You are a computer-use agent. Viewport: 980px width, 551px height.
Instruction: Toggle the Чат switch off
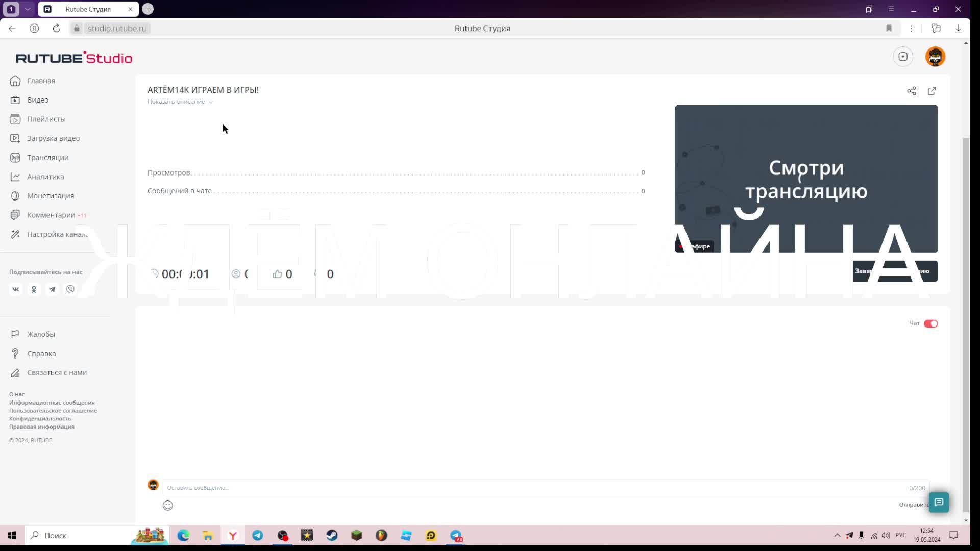[930, 323]
